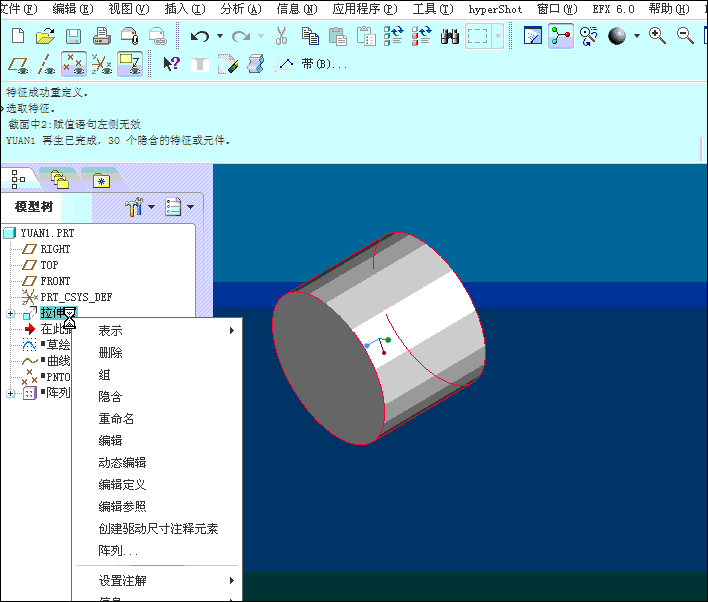Choose 阵列... from the context menu
This screenshot has height=602, width=708.
pos(157,551)
